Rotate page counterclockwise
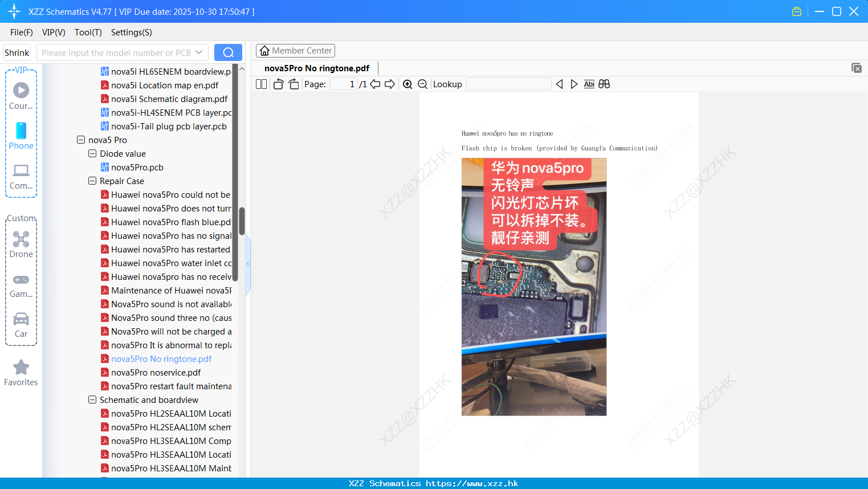The height and width of the screenshot is (489, 868). click(278, 84)
